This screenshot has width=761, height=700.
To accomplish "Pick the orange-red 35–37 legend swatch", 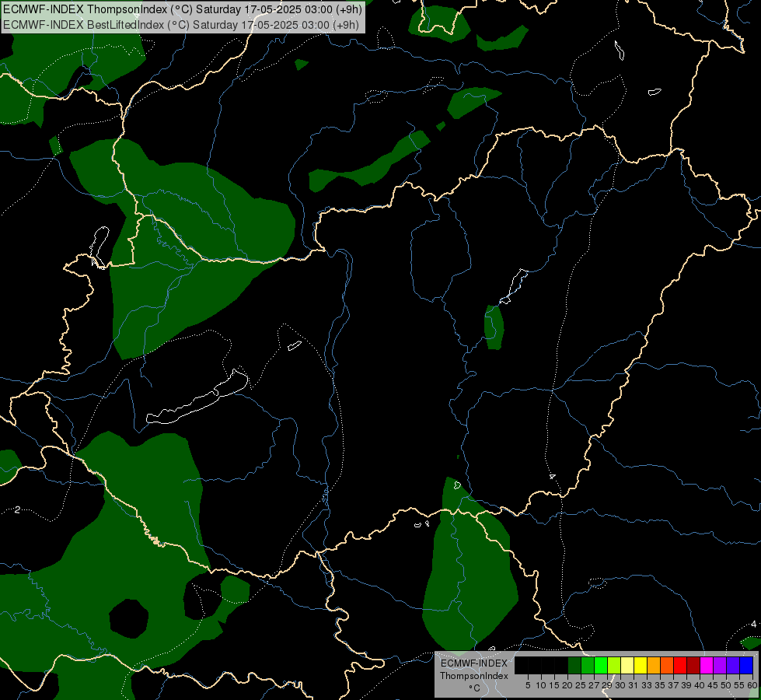I will [x=667, y=665].
